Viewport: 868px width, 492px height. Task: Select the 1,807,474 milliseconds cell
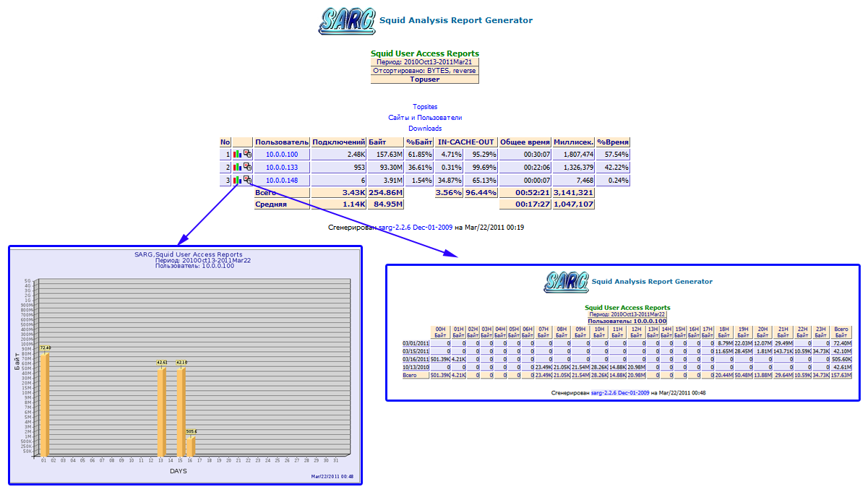[x=574, y=155]
